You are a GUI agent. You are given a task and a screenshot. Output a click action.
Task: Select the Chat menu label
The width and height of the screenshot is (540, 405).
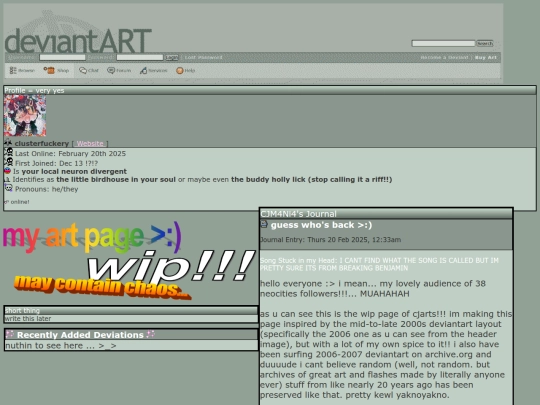[93, 71]
